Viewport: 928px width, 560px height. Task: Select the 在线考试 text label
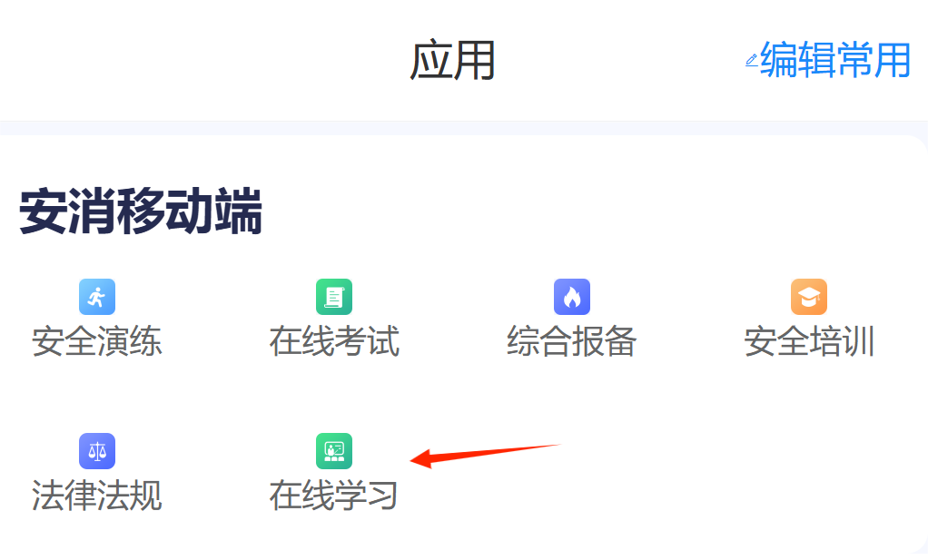334,341
